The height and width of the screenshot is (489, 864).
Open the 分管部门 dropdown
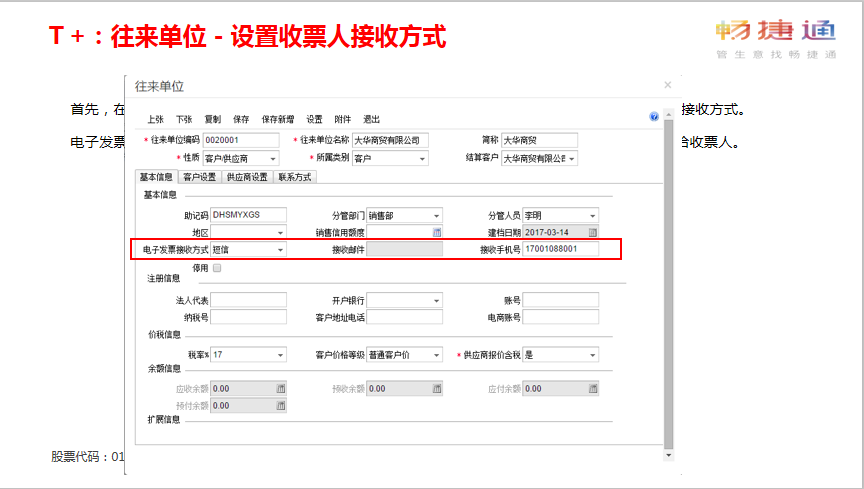pyautogui.click(x=436, y=216)
